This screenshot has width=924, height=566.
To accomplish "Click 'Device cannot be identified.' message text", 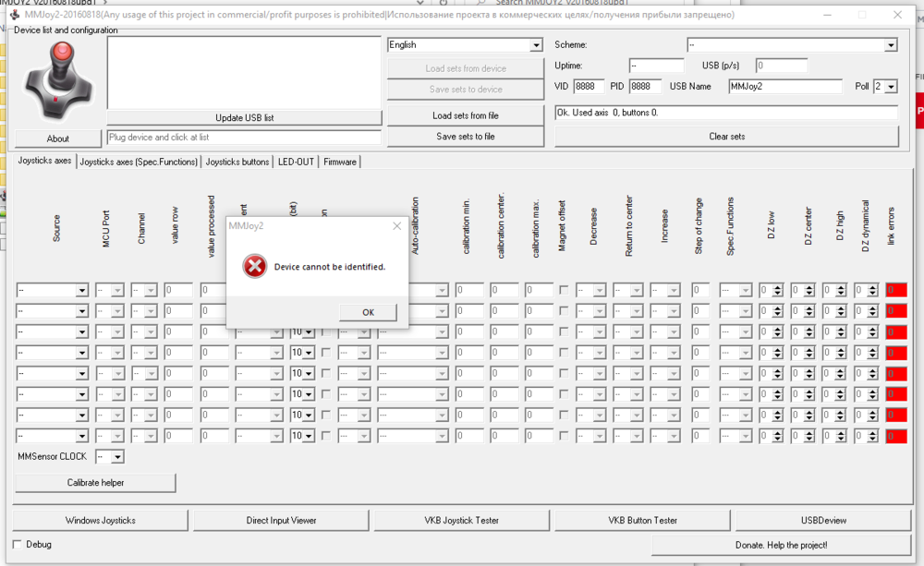I will pos(330,267).
